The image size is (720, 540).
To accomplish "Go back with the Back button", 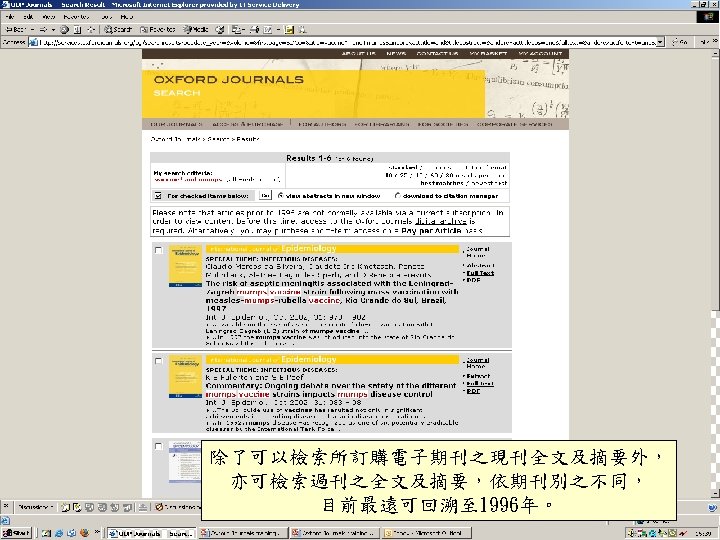I will (15, 29).
